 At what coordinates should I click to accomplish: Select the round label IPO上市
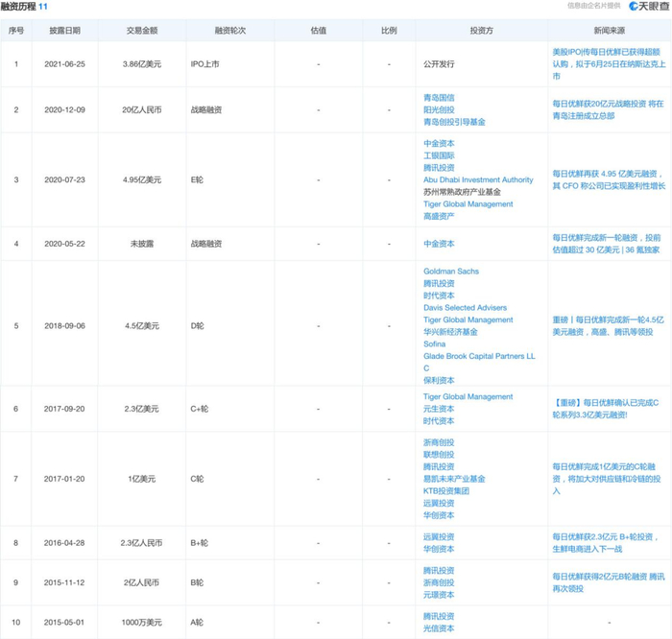tap(204, 64)
